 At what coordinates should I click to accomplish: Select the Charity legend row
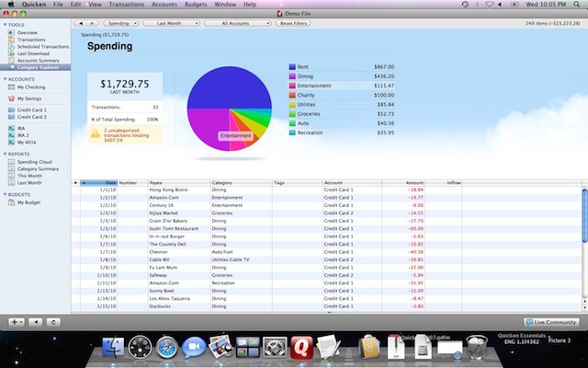coord(341,95)
